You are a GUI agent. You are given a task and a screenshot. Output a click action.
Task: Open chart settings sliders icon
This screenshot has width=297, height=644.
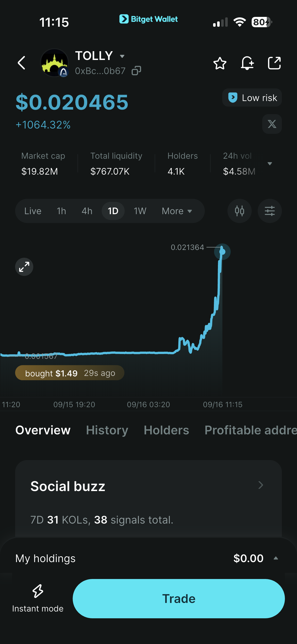tap(270, 211)
